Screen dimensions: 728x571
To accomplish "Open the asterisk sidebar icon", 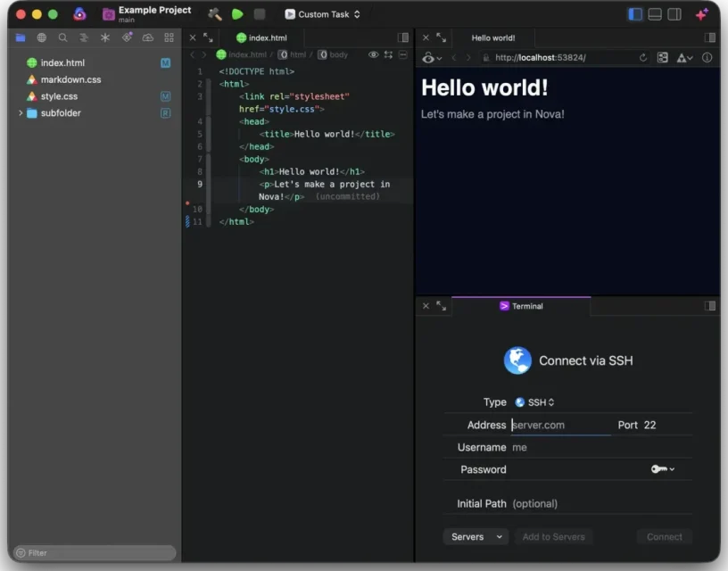I will pyautogui.click(x=105, y=37).
